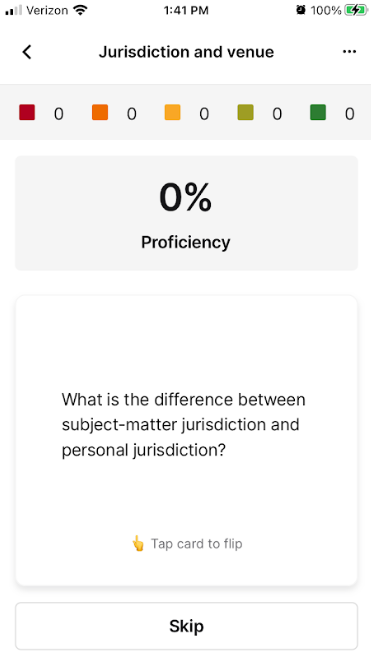The height and width of the screenshot is (662, 371).
Task: Tap the count next to red swatch
Action: click(x=59, y=114)
